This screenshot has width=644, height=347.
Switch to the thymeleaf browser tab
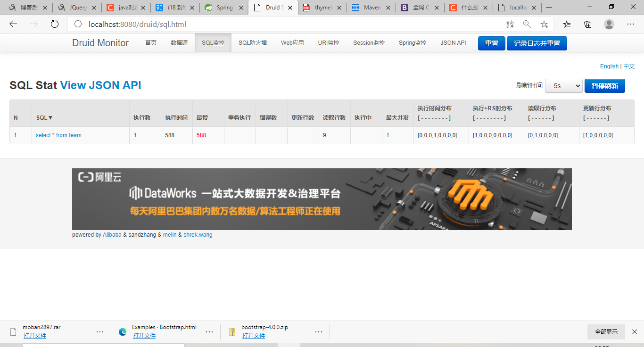click(x=322, y=8)
